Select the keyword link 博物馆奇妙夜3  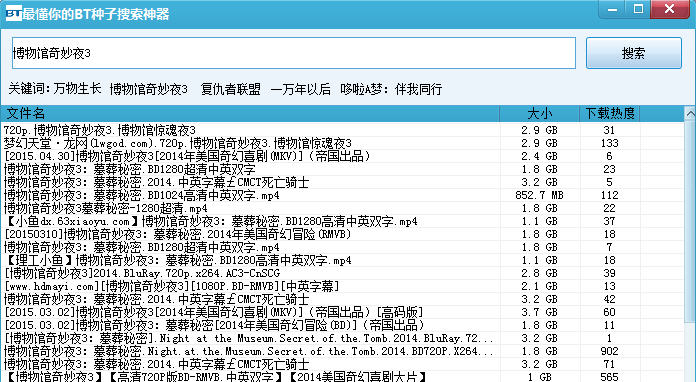(148, 89)
